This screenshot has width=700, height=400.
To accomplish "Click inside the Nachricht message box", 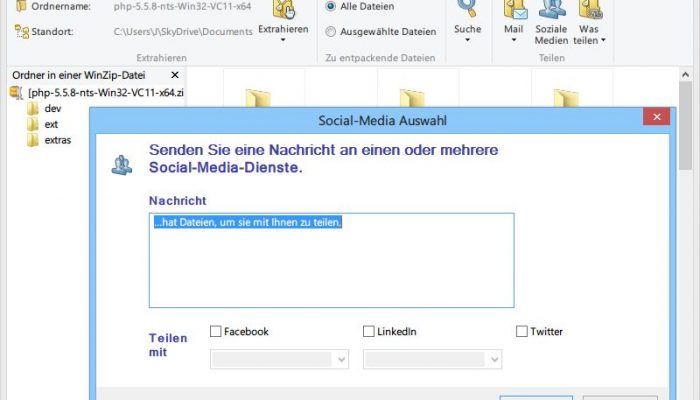I will point(332,260).
